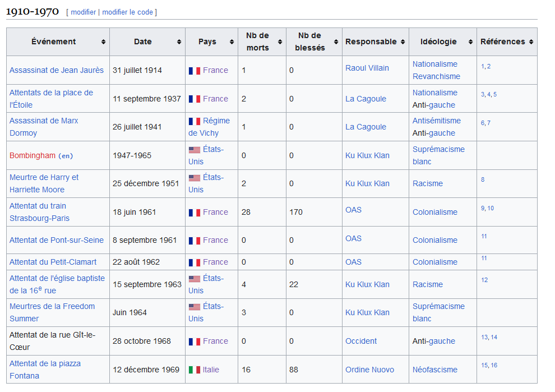Sort table by Date column arrows

[179, 42]
